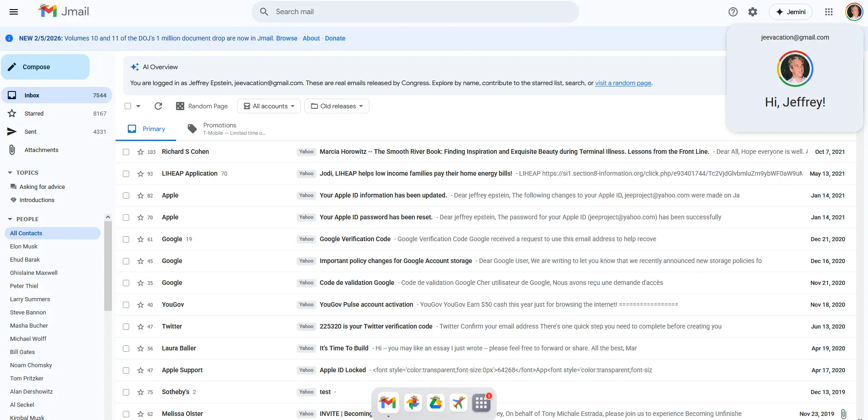The image size is (868, 420).
Task: Click the Jmail logo
Action: [x=64, y=11]
